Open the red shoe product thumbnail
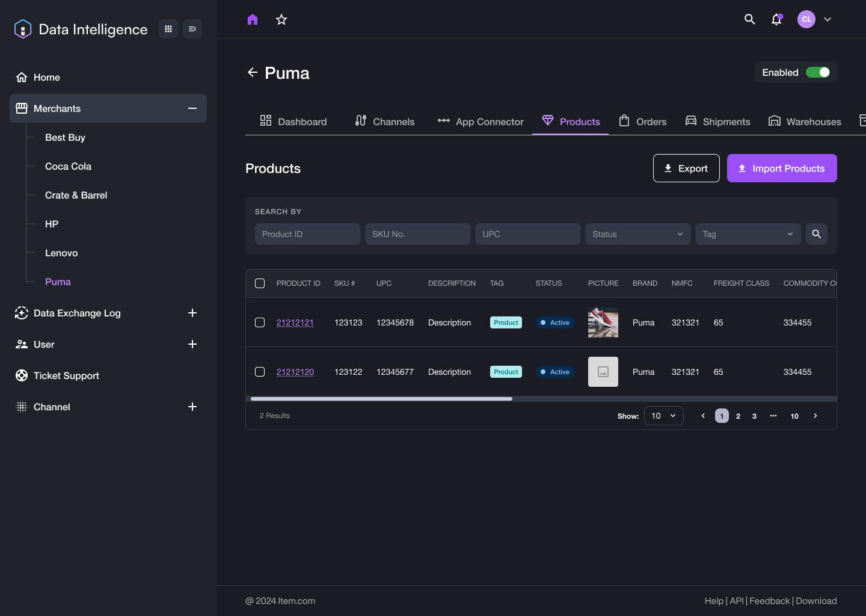Image resolution: width=866 pixels, height=616 pixels. (x=603, y=322)
